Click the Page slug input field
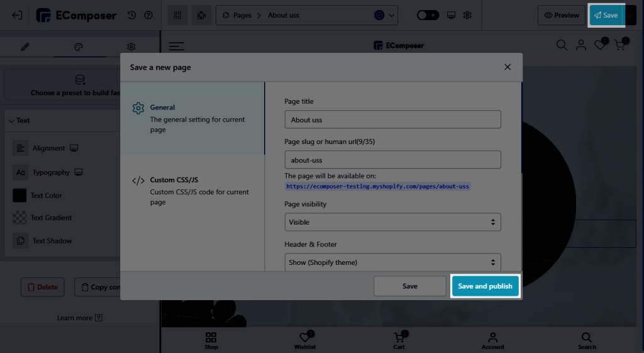The image size is (644, 353). tap(392, 159)
